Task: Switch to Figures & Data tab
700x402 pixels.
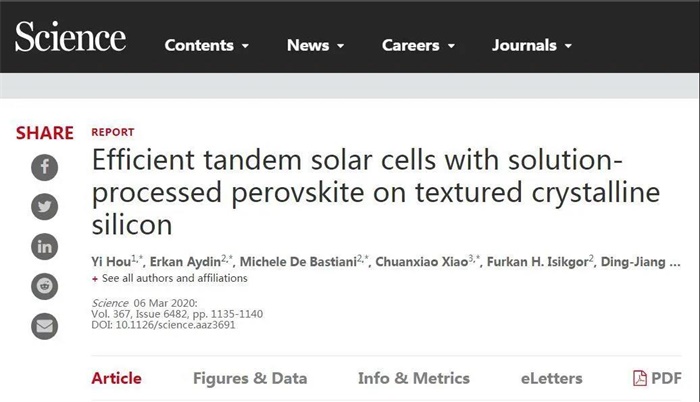Action: (250, 378)
